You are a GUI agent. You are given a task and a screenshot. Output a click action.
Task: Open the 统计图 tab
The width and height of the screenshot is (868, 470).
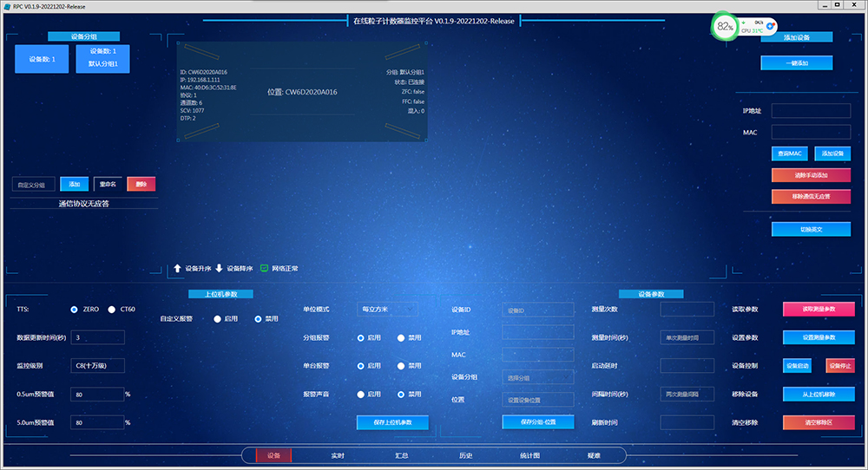(x=529, y=455)
